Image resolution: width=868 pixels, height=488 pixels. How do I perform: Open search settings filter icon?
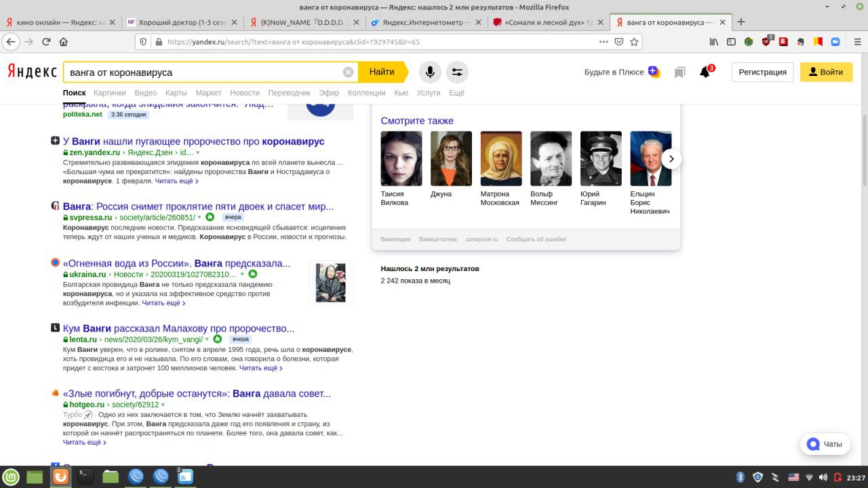(x=457, y=72)
